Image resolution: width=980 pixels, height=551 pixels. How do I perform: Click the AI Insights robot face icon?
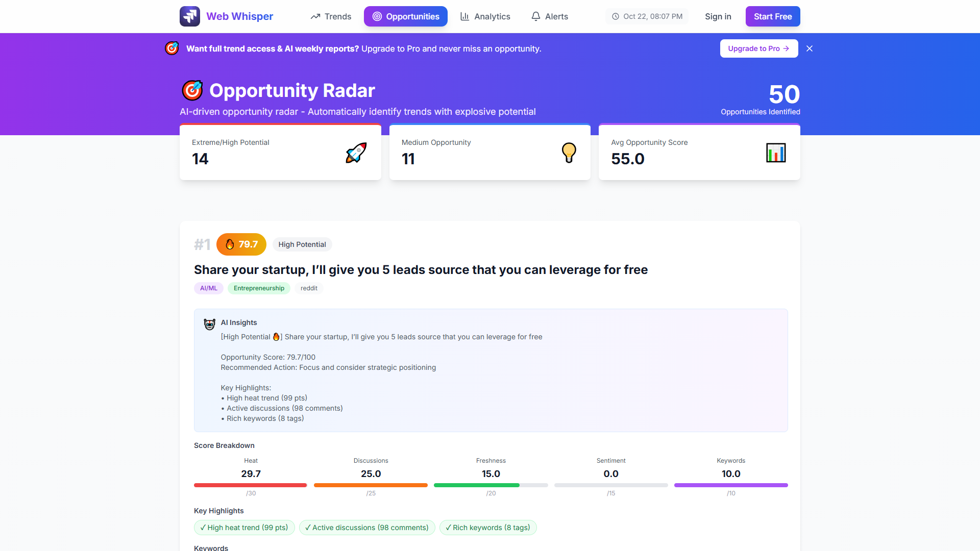point(209,324)
